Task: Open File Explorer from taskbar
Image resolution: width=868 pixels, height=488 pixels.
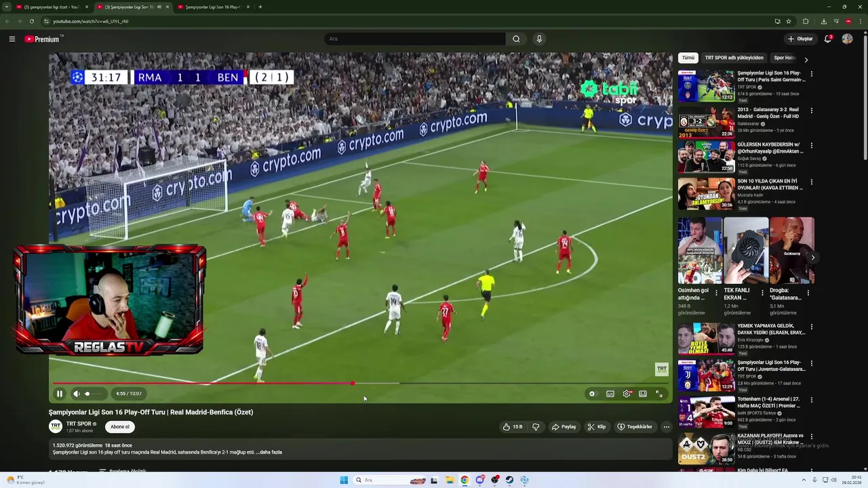Action: pyautogui.click(x=449, y=480)
